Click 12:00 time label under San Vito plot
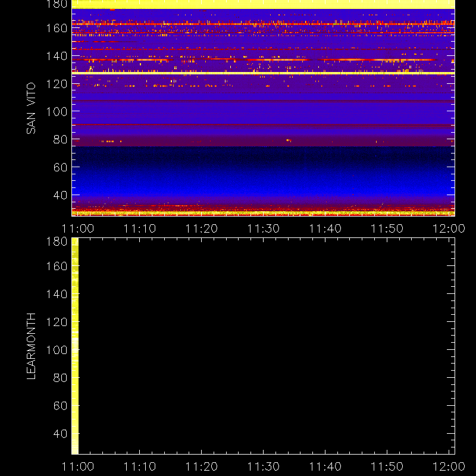The height and width of the screenshot is (476, 476). (x=449, y=228)
